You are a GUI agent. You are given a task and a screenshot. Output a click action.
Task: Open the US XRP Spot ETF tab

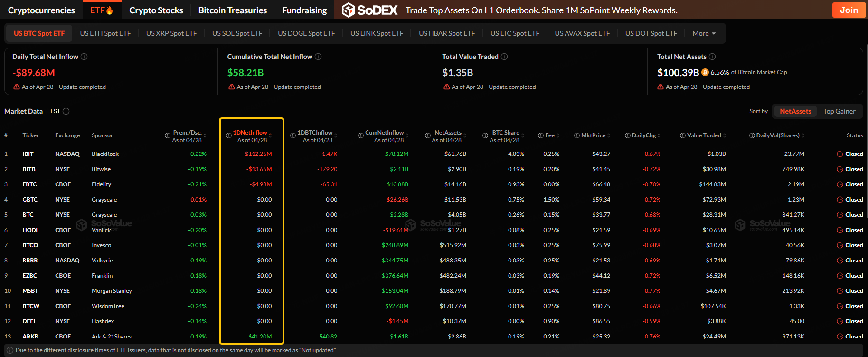(x=171, y=33)
